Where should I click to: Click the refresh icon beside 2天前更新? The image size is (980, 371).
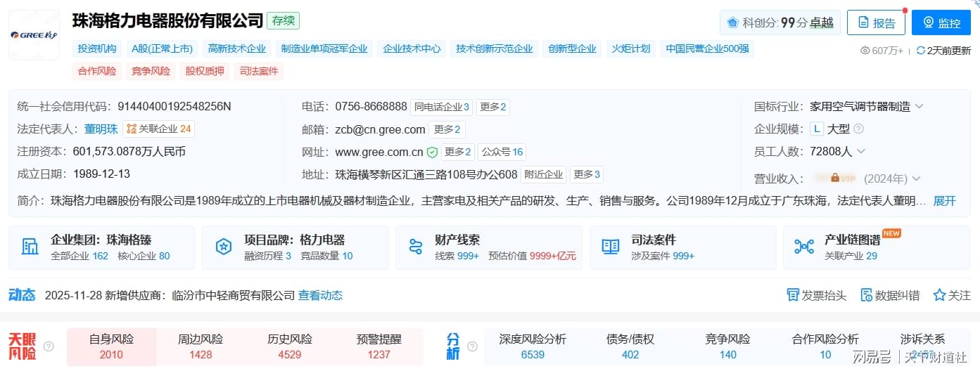[x=920, y=51]
